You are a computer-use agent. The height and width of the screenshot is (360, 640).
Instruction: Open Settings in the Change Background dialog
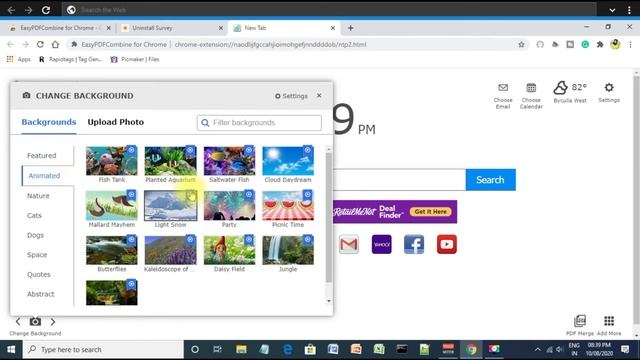(291, 96)
